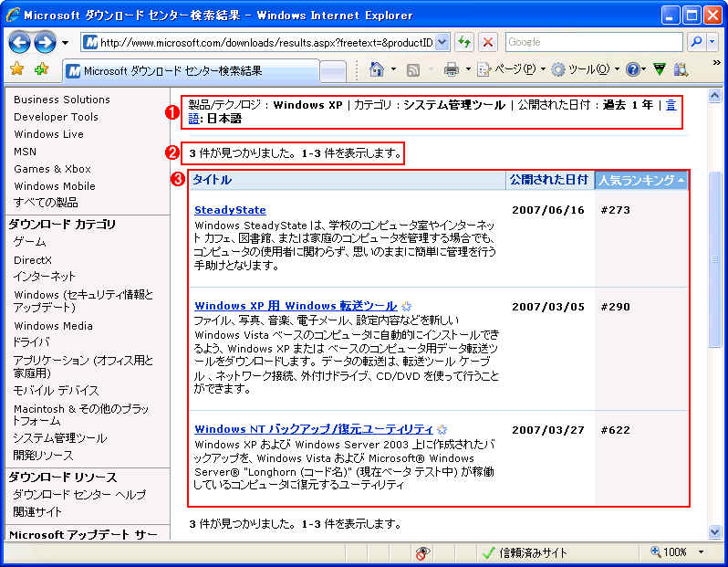728x567 pixels.
Task: Click the Print icon
Action: [451, 69]
